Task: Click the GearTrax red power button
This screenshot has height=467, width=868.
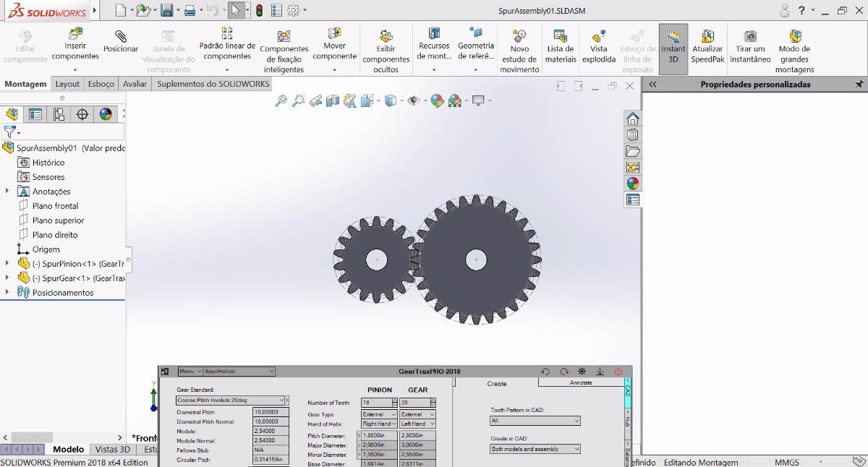Action: 618,372
